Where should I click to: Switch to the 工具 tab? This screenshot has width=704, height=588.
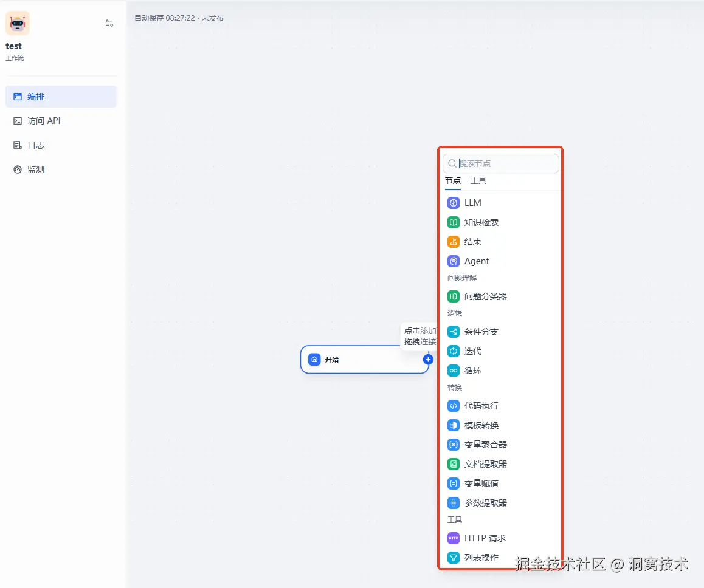[478, 180]
